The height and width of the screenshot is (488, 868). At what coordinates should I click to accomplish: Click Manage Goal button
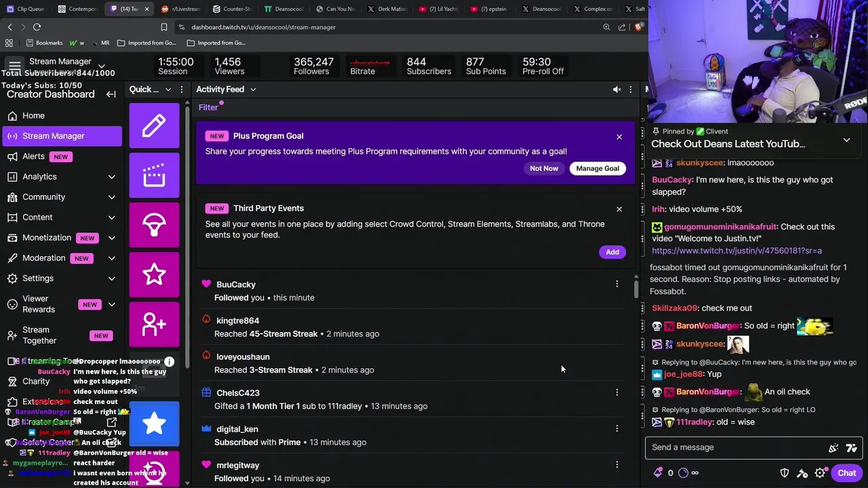[x=597, y=168]
